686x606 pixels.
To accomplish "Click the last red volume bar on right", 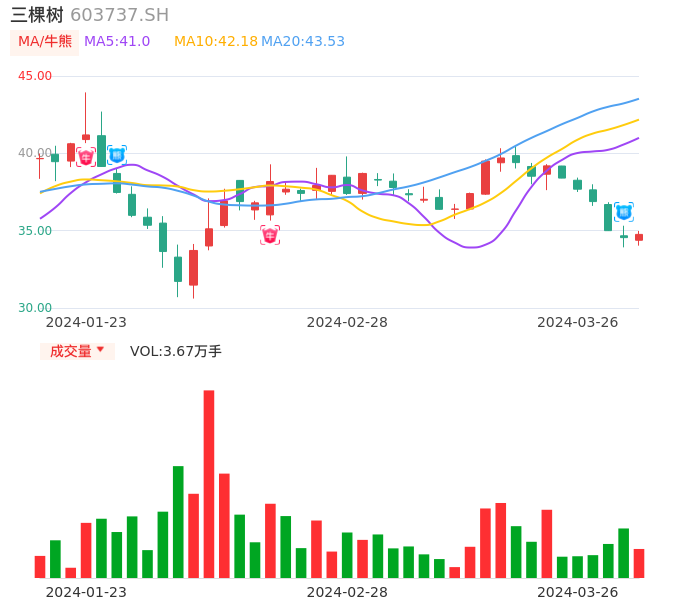I will click(639, 563).
